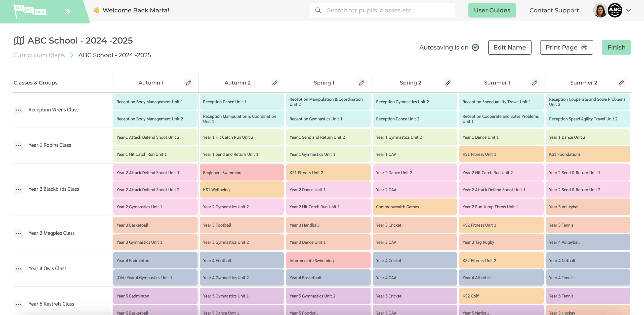The image size is (644, 315).
Task: Select the edit pencil for Spring 1
Action: (x=361, y=83)
